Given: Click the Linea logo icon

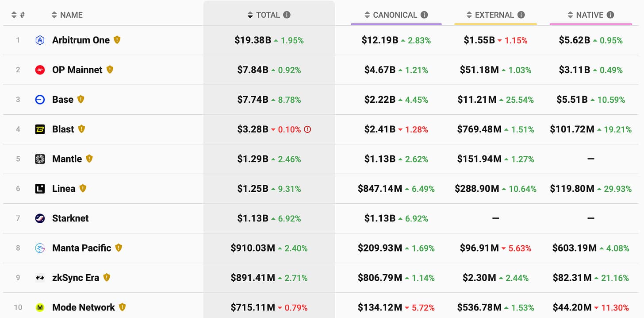Looking at the screenshot, I should tap(40, 189).
